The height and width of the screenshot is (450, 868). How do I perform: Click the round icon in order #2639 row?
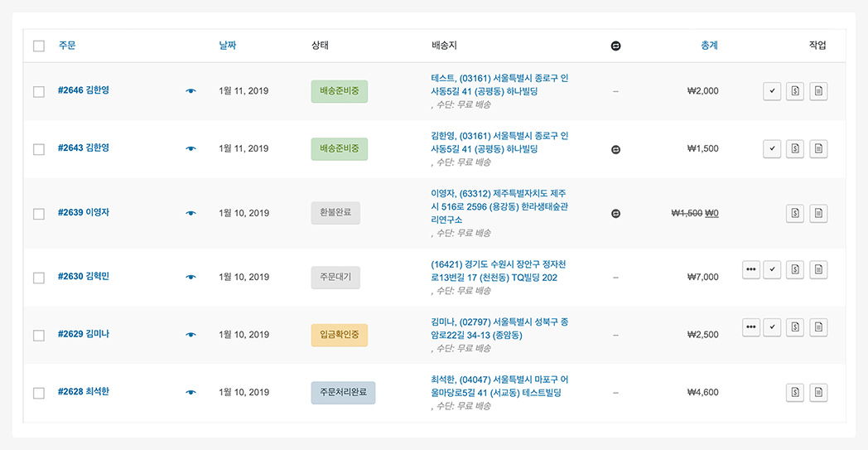(615, 213)
